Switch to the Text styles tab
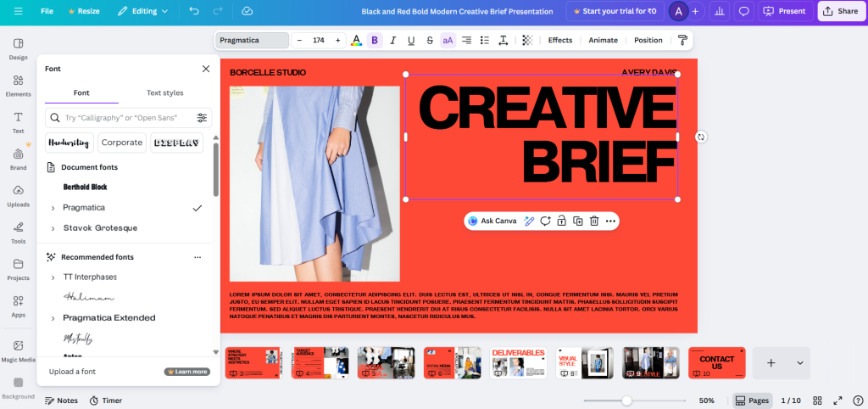The width and height of the screenshot is (868, 409). 165,92
